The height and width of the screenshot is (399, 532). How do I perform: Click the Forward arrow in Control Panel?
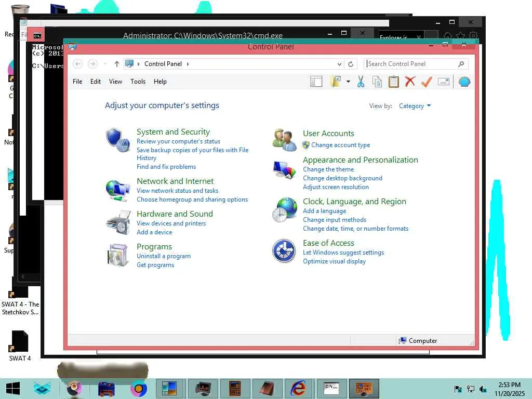tap(92, 64)
